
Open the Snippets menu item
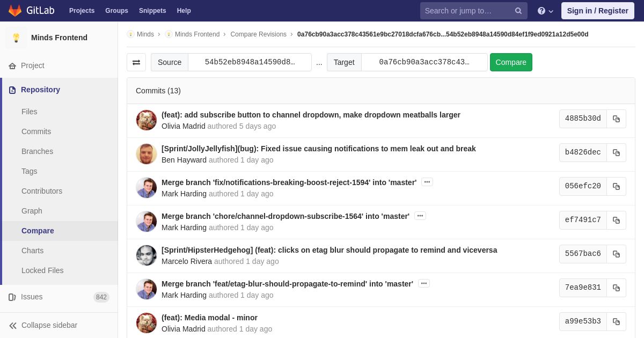pos(152,11)
